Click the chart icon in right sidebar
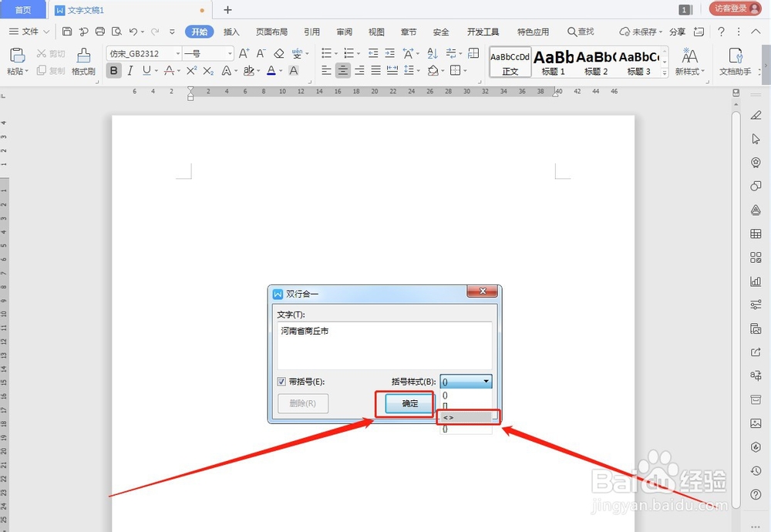Screen dimensions: 771x532 coord(756,281)
